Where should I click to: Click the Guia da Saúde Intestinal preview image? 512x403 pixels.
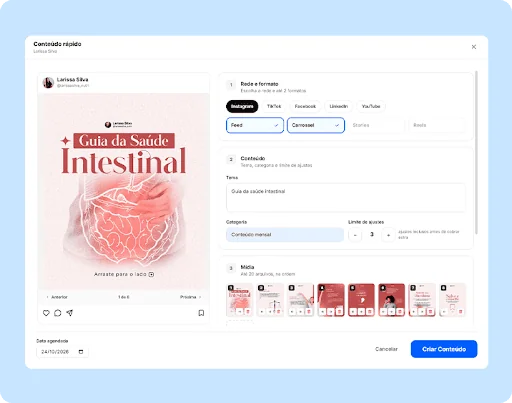[124, 191]
